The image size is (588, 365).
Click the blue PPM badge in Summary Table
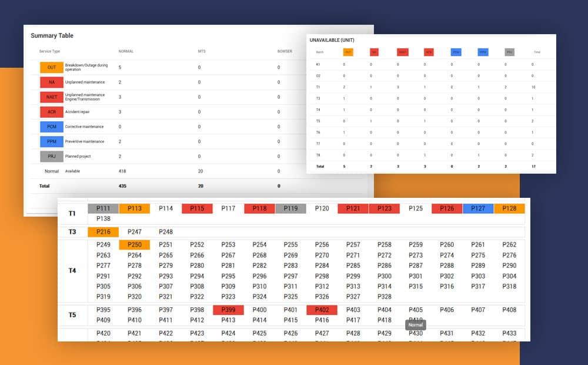click(52, 141)
